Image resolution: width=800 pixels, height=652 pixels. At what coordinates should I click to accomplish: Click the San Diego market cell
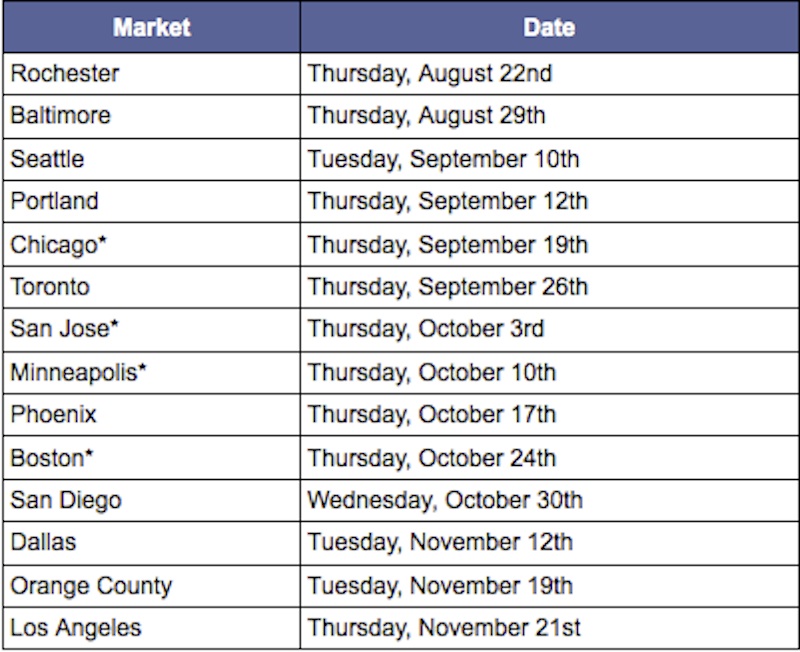(x=152, y=500)
